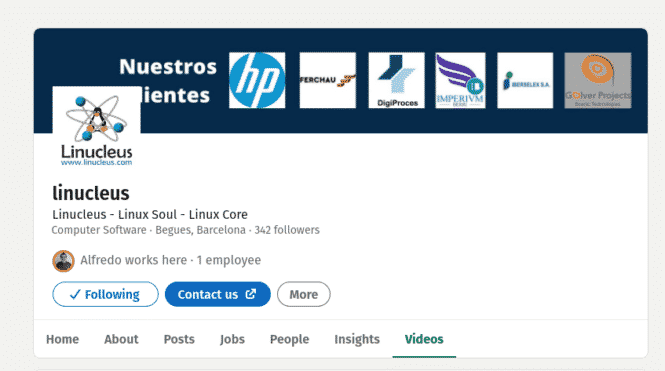665x371 pixels.
Task: Click the IBERELEX S.A. logo in the banner
Action: (525, 80)
